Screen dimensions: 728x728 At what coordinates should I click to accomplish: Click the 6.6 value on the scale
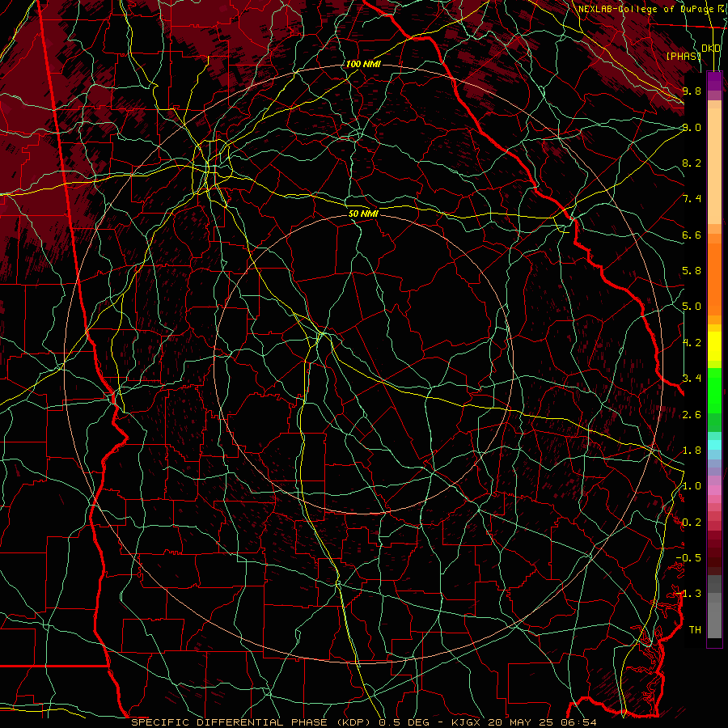coord(692,235)
